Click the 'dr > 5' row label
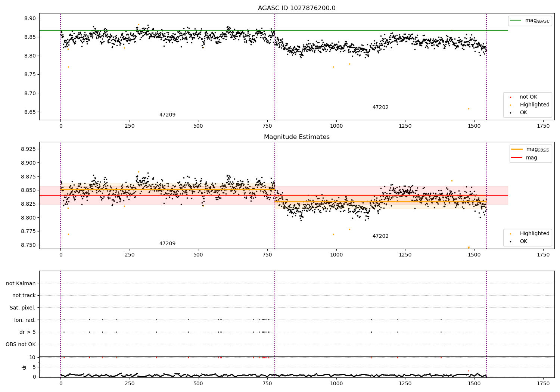The height and width of the screenshot is (392, 560). (28, 332)
